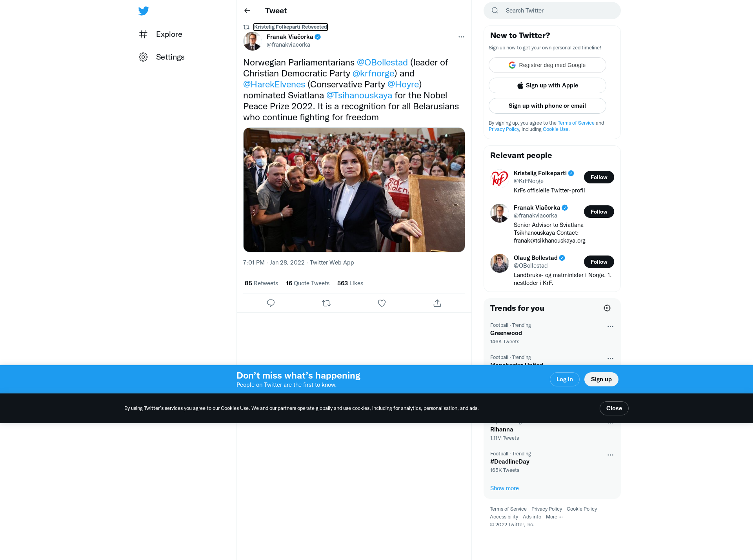Share the tweet via the share icon
This screenshot has height=560, width=753.
tap(437, 303)
